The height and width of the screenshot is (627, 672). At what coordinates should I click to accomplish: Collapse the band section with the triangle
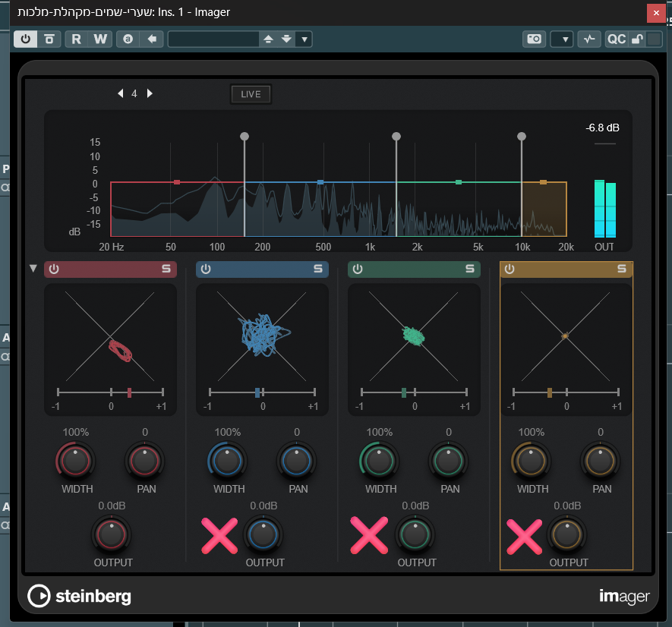[33, 268]
